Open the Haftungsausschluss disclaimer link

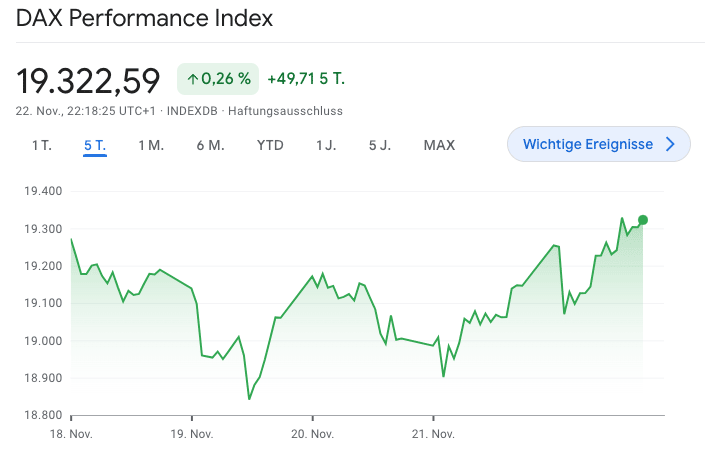tap(285, 110)
